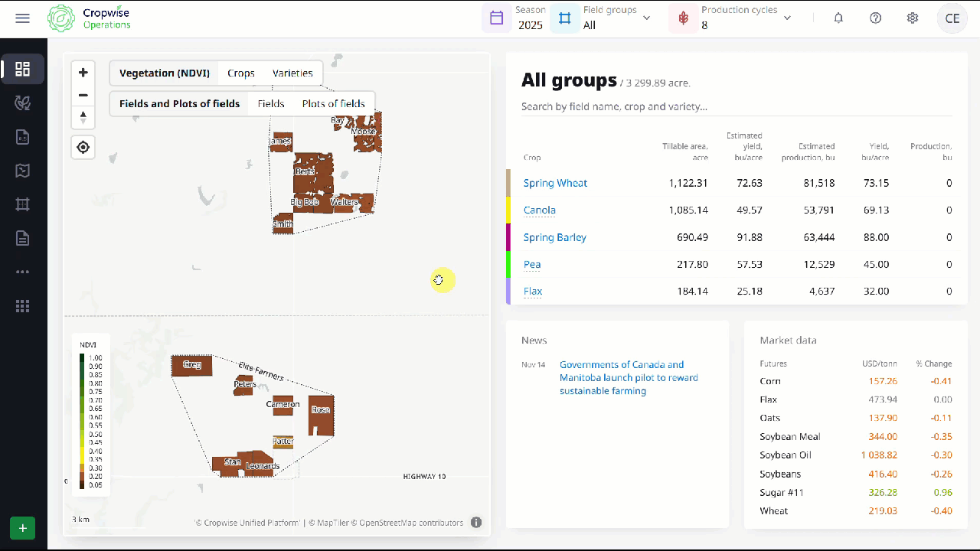Switch map layer to Crops
Image resolution: width=980 pixels, height=551 pixels.
point(240,73)
